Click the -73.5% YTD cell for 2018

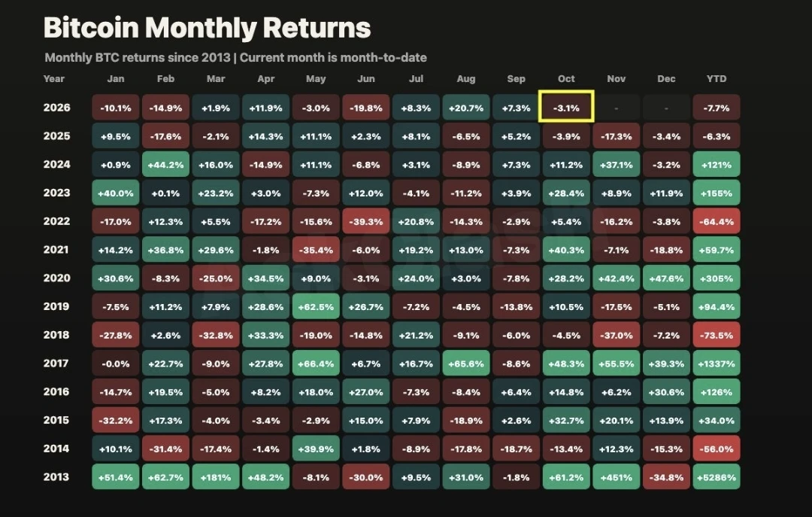click(717, 335)
